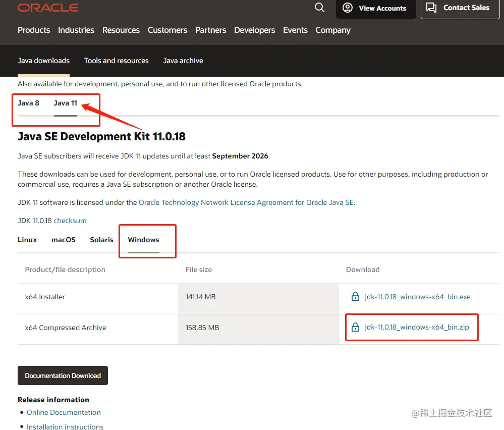This screenshot has width=504, height=430.
Task: Click the Product/file description column header
Action: coord(65,270)
